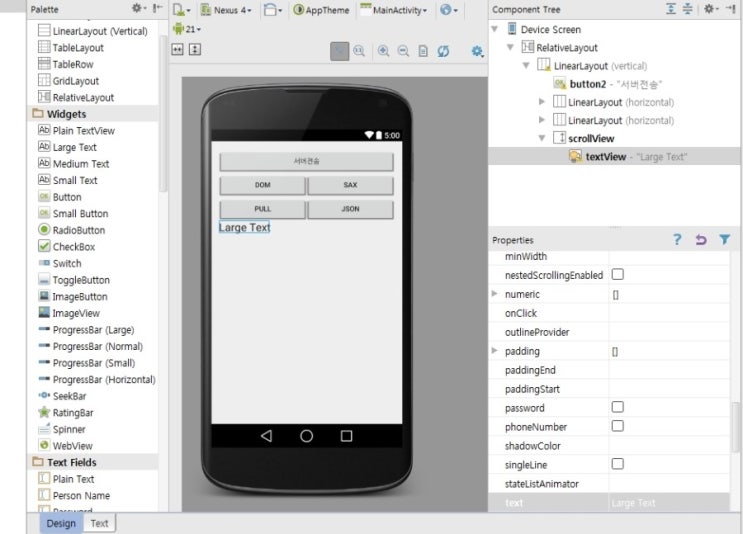Click the zoom to fit screen icon
The image size is (743, 534).
[339, 51]
